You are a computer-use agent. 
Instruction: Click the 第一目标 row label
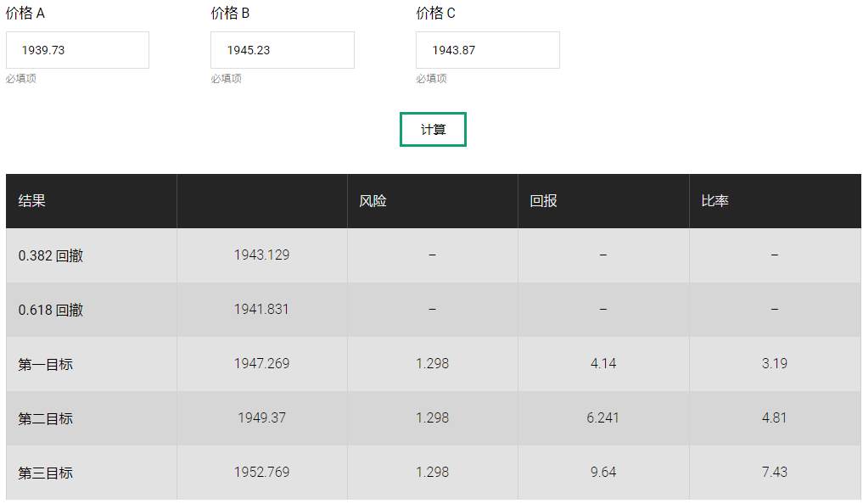pyautogui.click(x=45, y=364)
